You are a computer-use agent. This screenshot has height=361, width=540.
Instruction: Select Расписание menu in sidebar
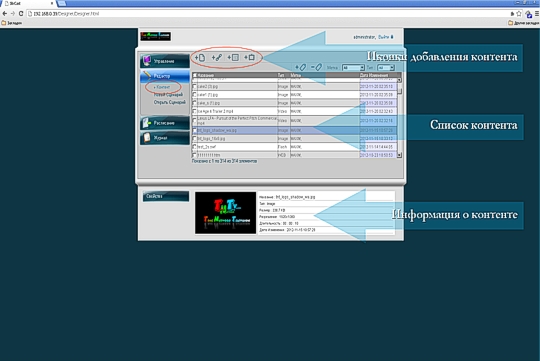coord(165,123)
